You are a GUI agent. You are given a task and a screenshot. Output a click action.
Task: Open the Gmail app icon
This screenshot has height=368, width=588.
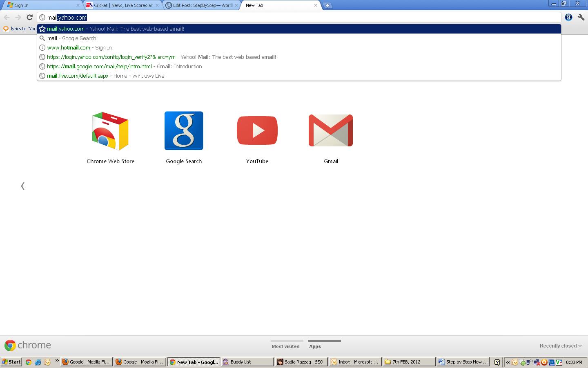[331, 131]
